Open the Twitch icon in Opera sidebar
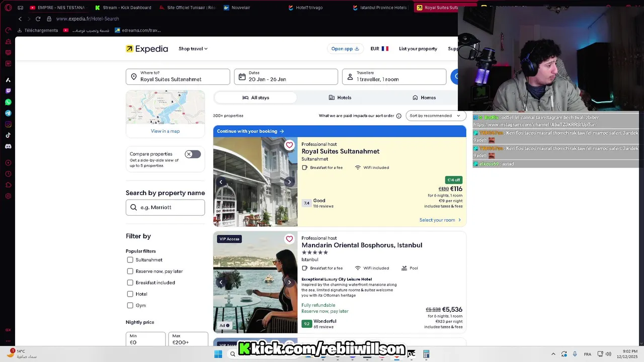Image resolution: width=644 pixels, height=362 pixels. click(x=8, y=91)
